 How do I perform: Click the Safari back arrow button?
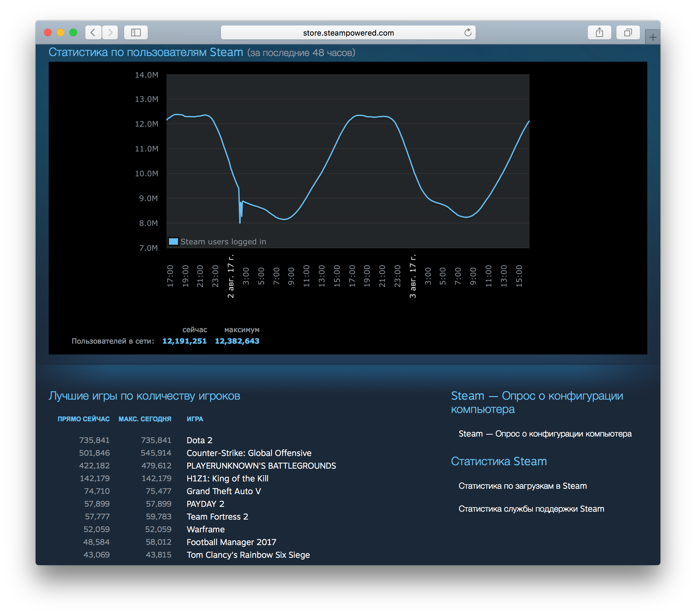tap(93, 33)
